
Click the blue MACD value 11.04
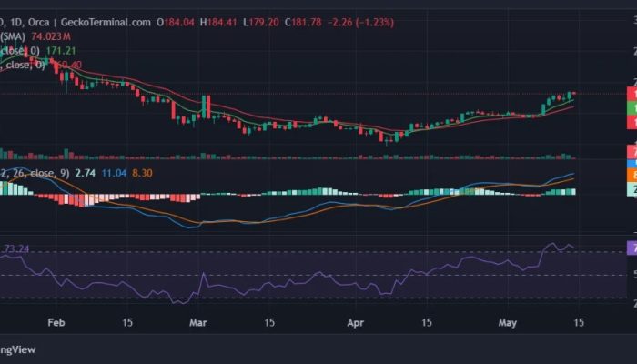click(115, 171)
